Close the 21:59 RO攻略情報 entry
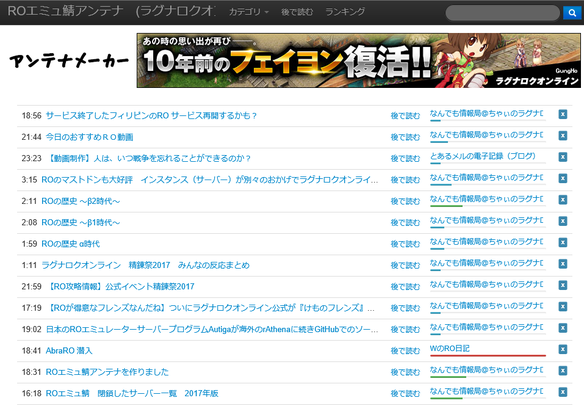Screen dimensions: 584x406 coord(563,285)
